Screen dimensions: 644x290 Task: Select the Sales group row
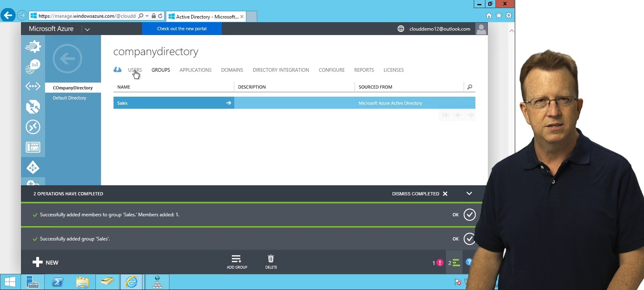(x=294, y=103)
